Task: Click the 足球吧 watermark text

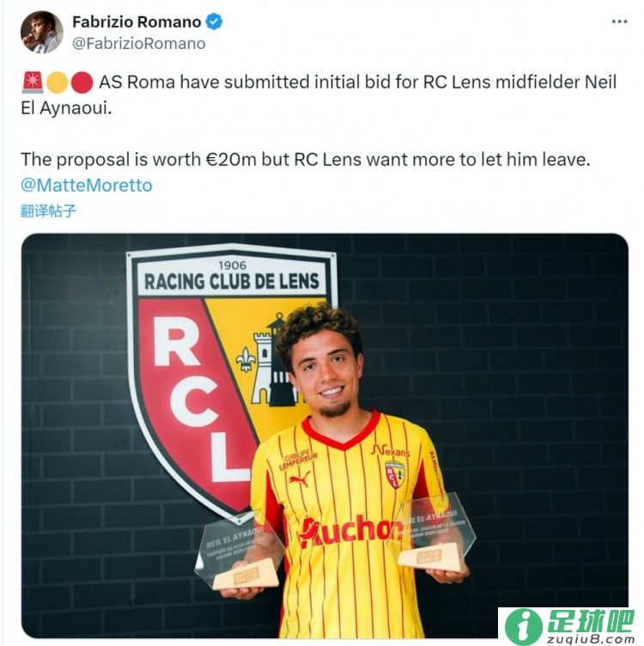Action: coord(591,621)
